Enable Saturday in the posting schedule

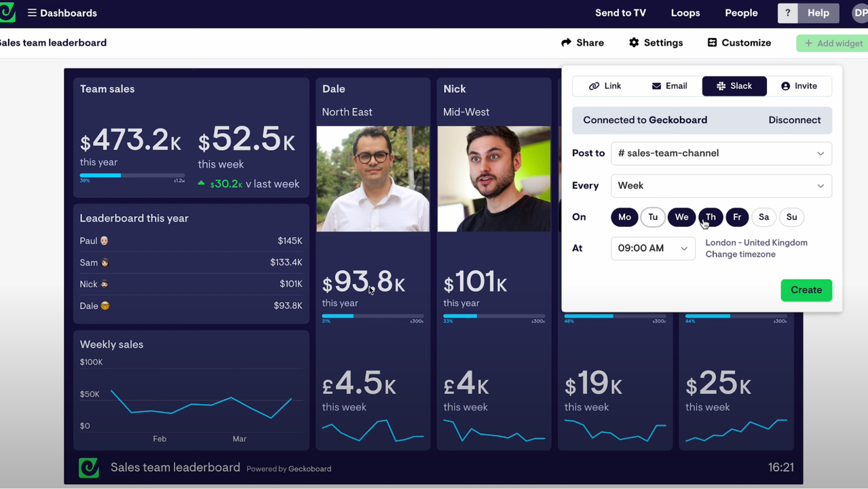763,217
